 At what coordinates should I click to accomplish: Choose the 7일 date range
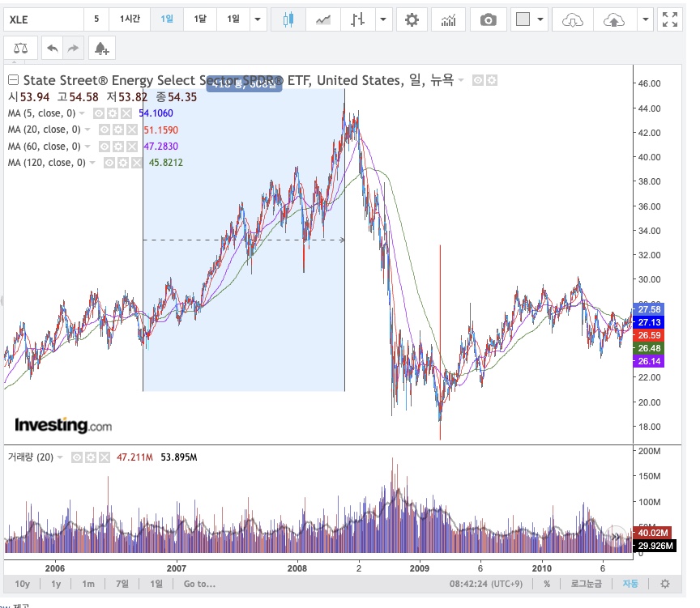(122, 584)
